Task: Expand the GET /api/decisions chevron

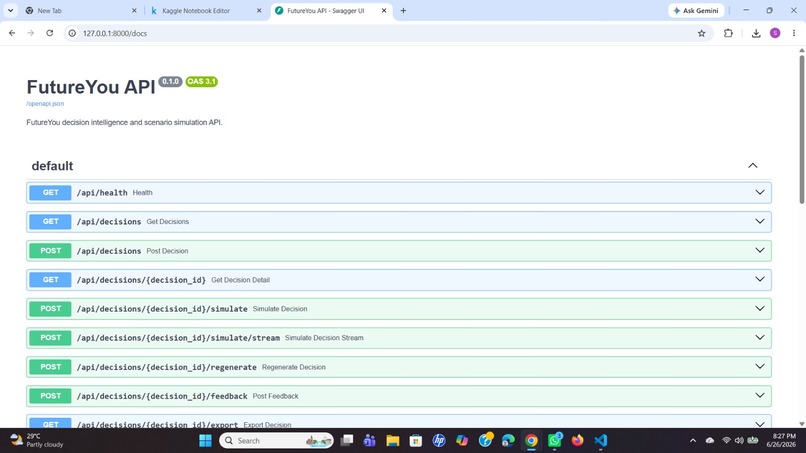Action: pyautogui.click(x=760, y=221)
